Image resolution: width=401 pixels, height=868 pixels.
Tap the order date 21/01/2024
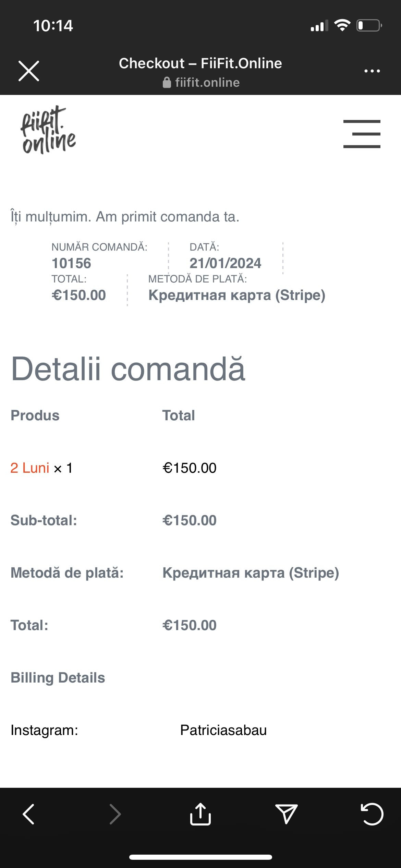point(225,263)
